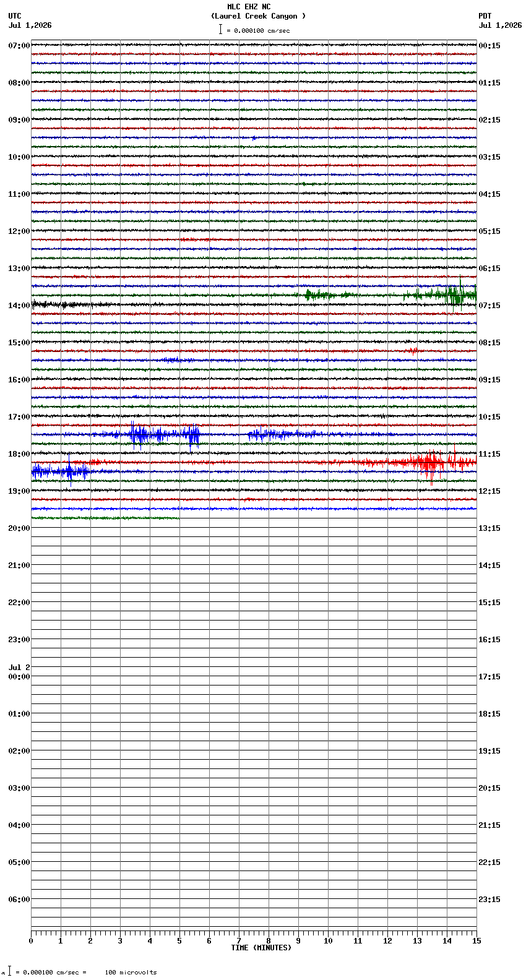Click the 10:00 UTC time label
The height and width of the screenshot is (980, 526).
click(x=19, y=157)
